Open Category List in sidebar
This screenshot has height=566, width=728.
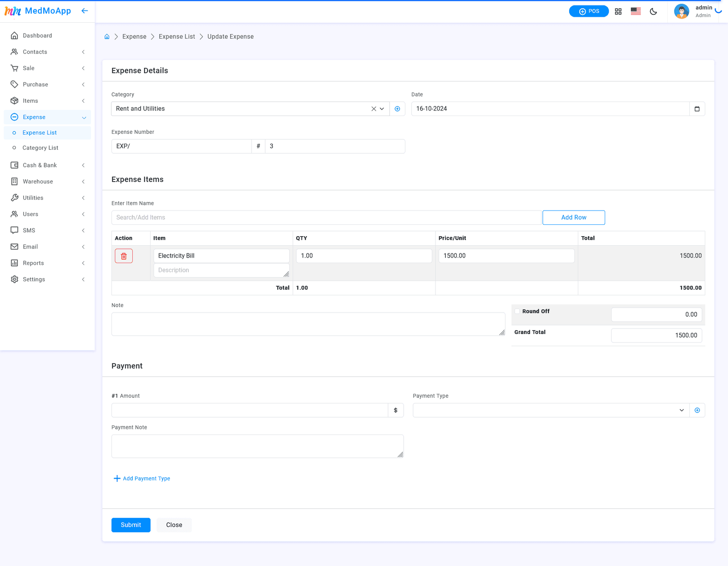click(47, 148)
